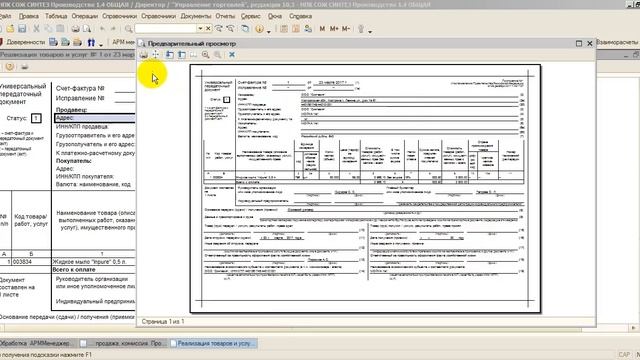Click the Cut scissors icon
The image size is (640, 360).
click(36, 29)
